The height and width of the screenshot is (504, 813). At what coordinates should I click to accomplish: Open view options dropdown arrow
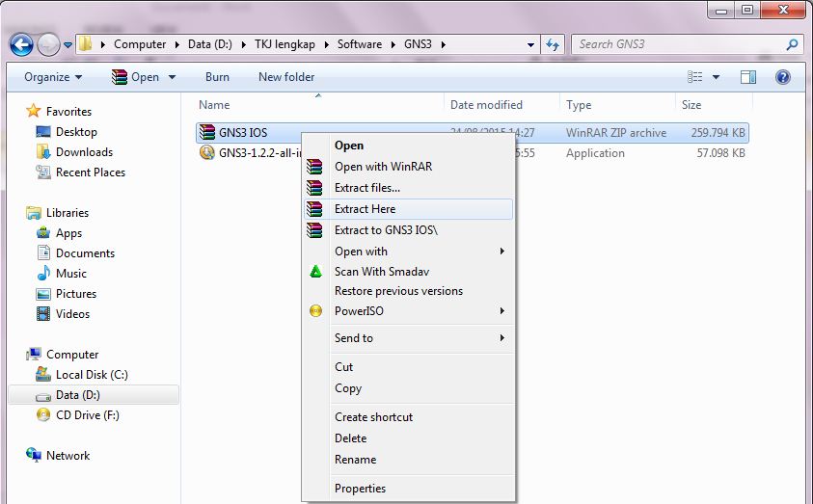[716, 77]
